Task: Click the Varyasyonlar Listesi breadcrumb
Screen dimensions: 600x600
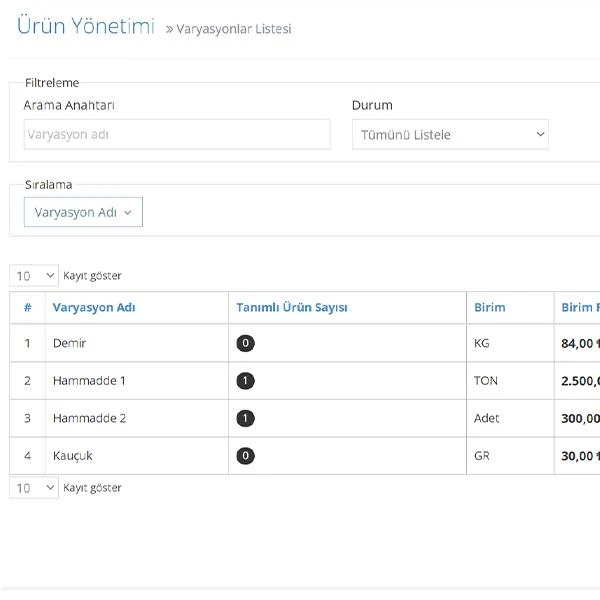Action: pyautogui.click(x=233, y=29)
